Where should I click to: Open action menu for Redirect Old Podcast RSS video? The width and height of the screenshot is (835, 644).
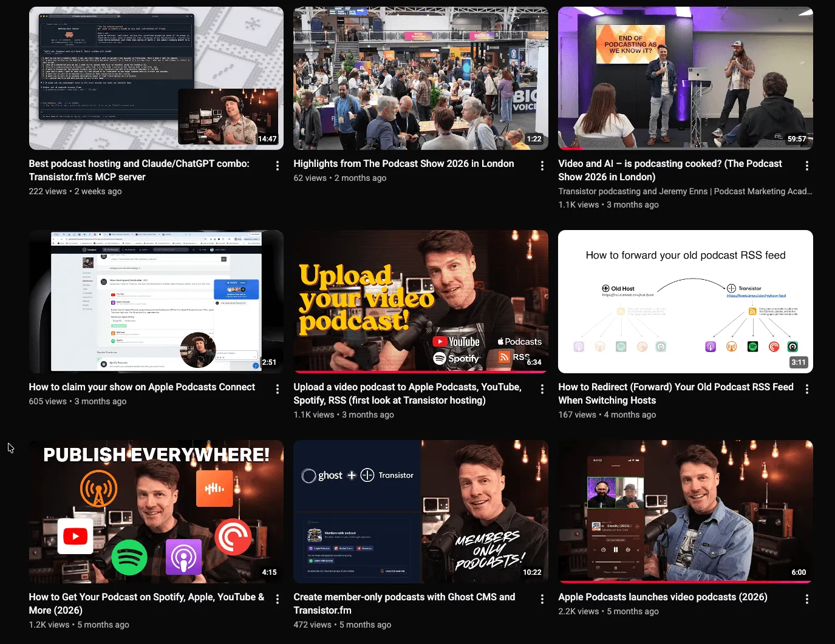[x=807, y=389]
